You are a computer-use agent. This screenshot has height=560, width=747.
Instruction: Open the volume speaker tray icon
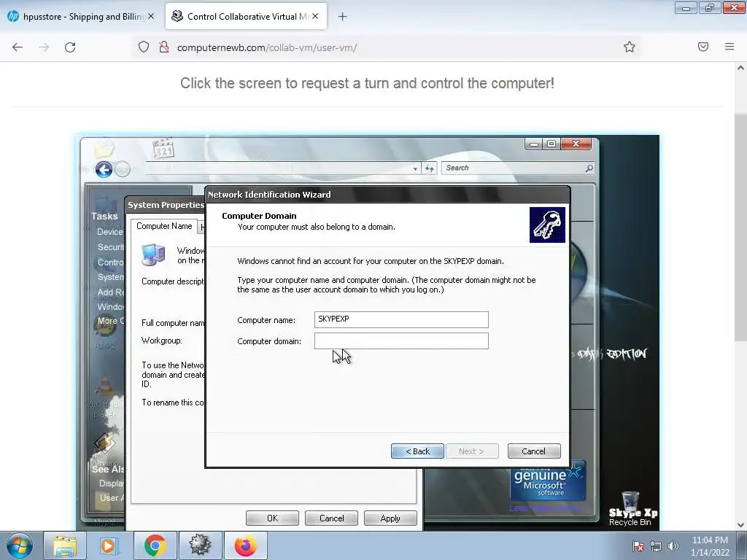click(673, 547)
